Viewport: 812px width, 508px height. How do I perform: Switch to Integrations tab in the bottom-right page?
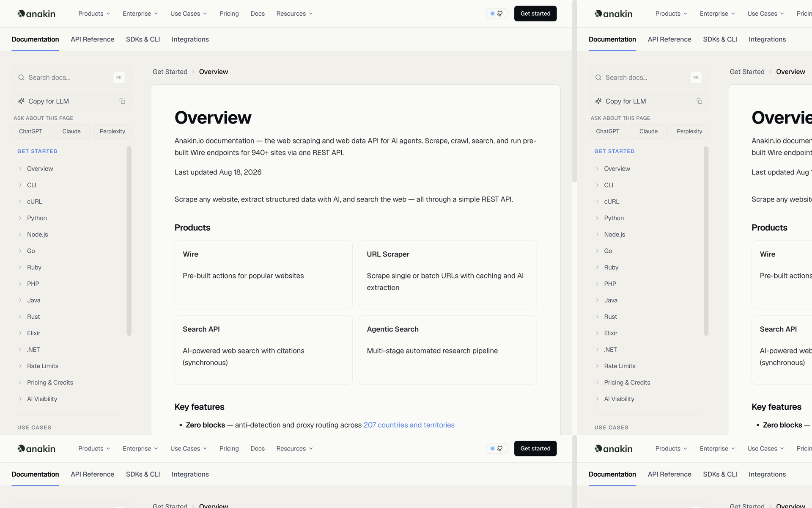tap(767, 474)
